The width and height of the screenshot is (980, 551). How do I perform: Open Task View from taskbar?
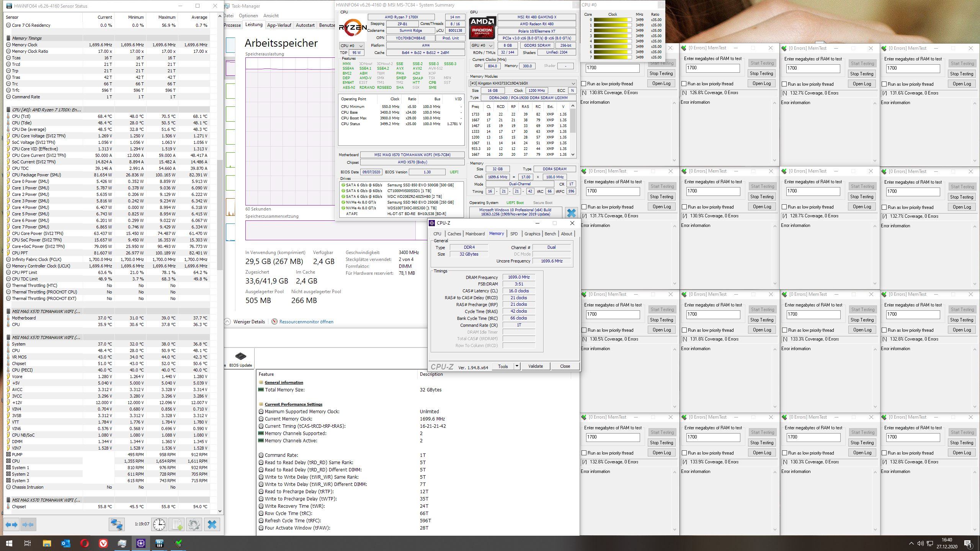coord(28,543)
